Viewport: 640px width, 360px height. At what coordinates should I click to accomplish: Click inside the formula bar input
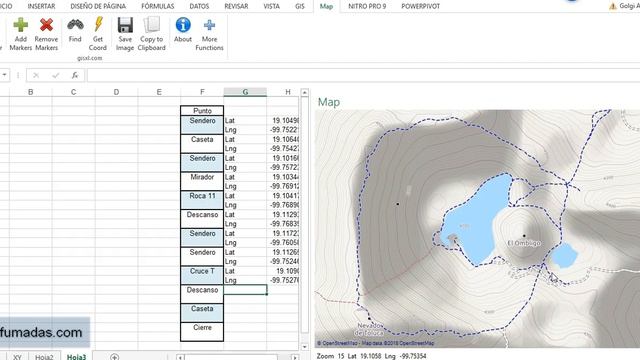(363, 75)
